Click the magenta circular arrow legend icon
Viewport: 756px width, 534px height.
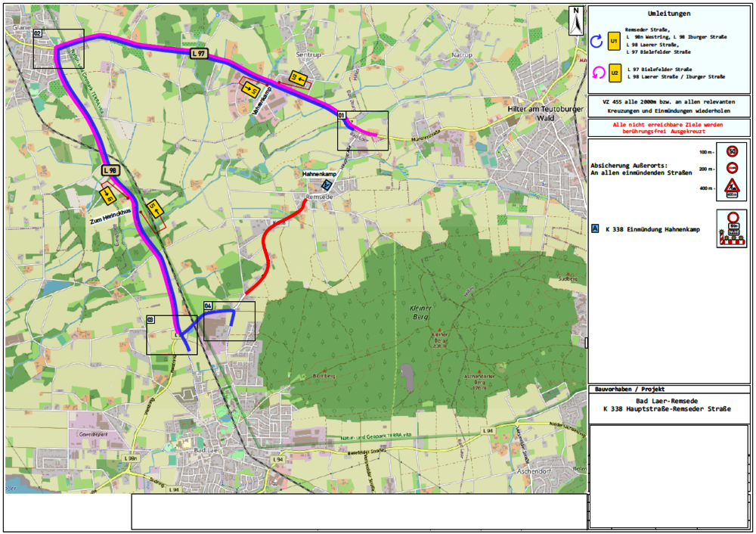tap(596, 73)
